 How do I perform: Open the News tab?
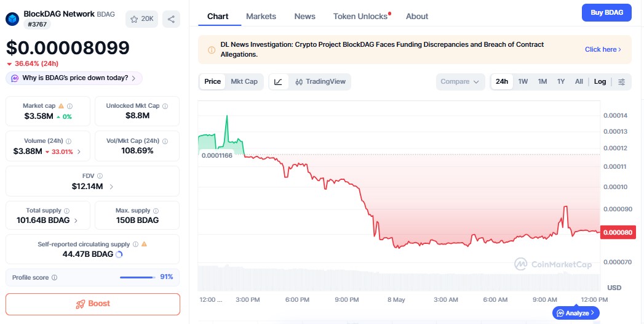(304, 17)
